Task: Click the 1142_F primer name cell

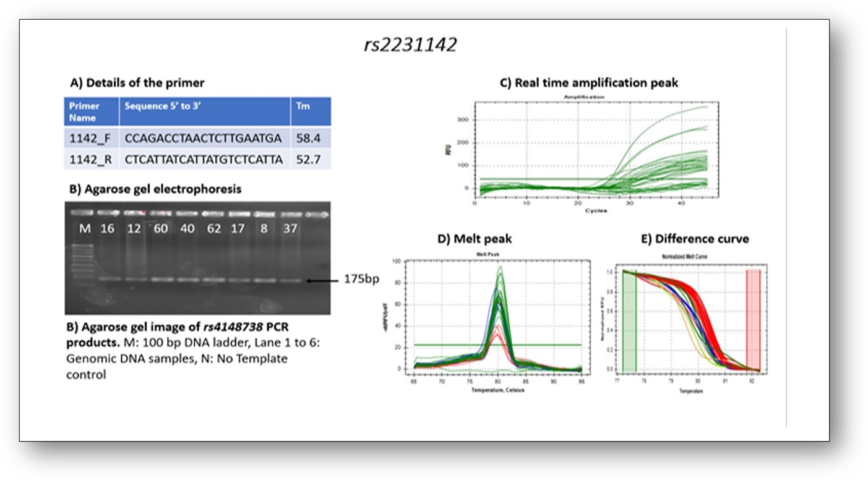Action: 91,138
